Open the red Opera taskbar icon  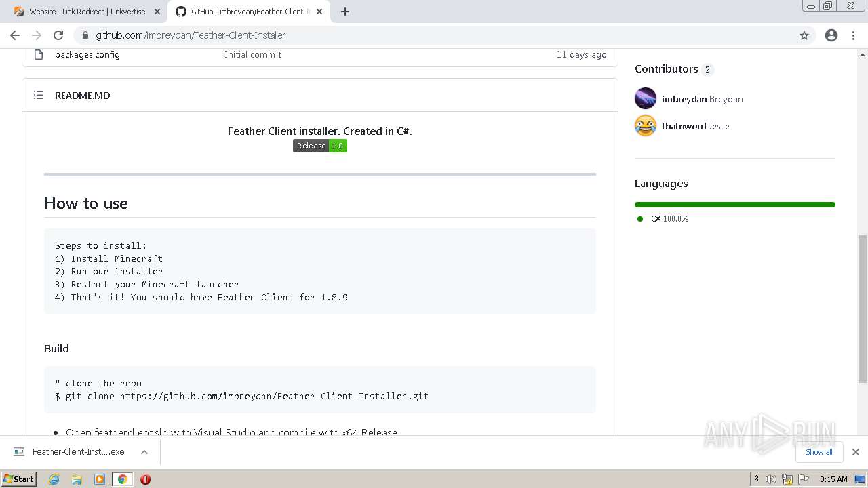(145, 479)
